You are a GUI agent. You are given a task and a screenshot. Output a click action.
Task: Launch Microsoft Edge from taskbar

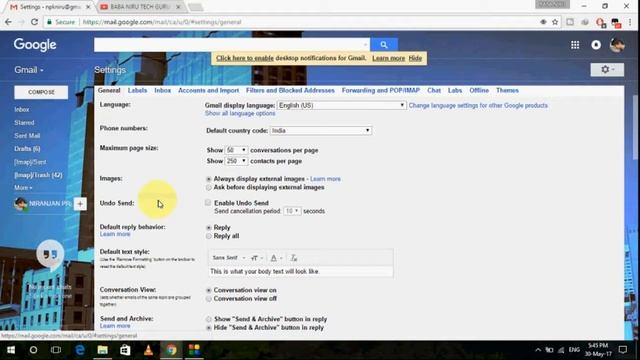(x=80, y=350)
